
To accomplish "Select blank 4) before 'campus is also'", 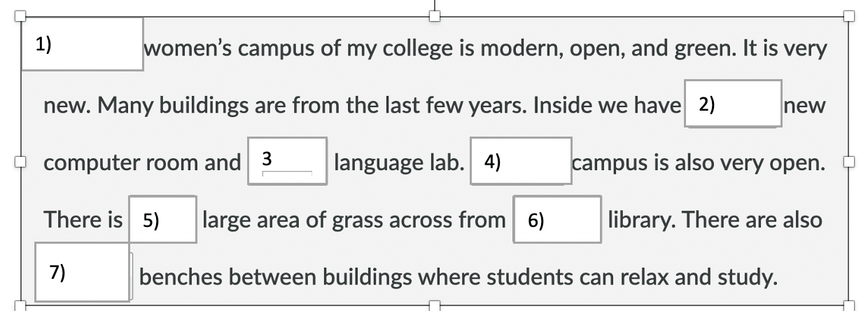I will tap(520, 161).
